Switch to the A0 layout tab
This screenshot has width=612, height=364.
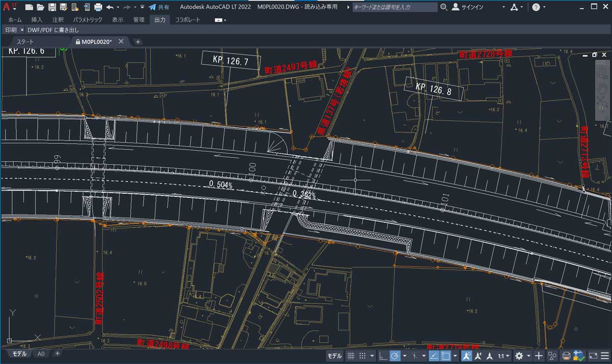tap(41, 354)
